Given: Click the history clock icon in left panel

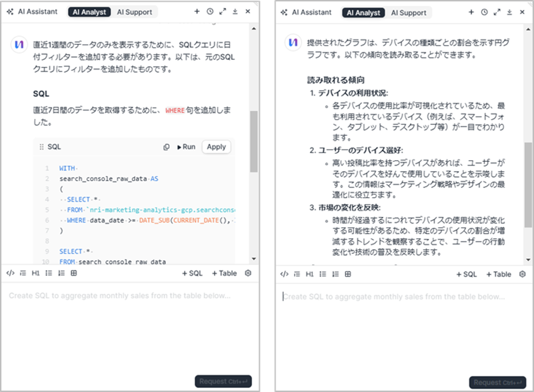Looking at the screenshot, I should pyautogui.click(x=210, y=11).
